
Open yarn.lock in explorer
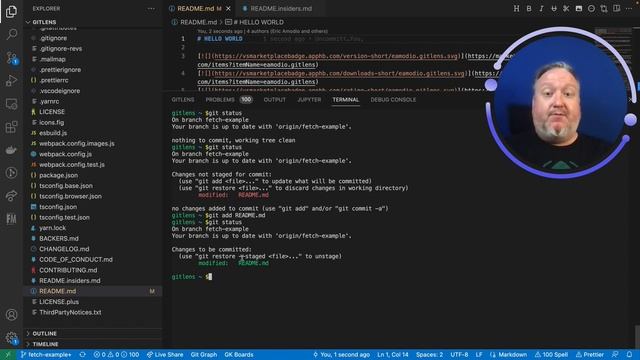tap(52, 228)
